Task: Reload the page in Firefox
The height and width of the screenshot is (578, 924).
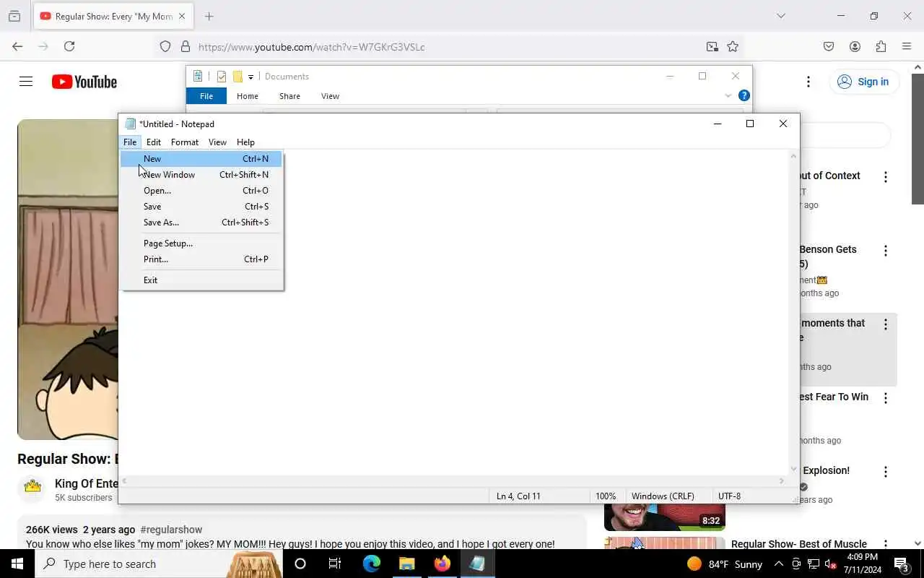Action: click(69, 46)
